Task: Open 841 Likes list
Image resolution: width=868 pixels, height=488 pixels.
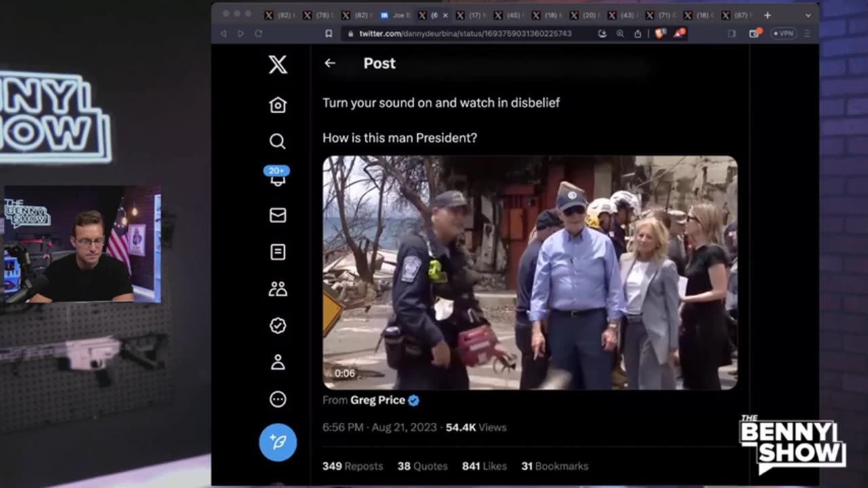Action: click(x=485, y=466)
